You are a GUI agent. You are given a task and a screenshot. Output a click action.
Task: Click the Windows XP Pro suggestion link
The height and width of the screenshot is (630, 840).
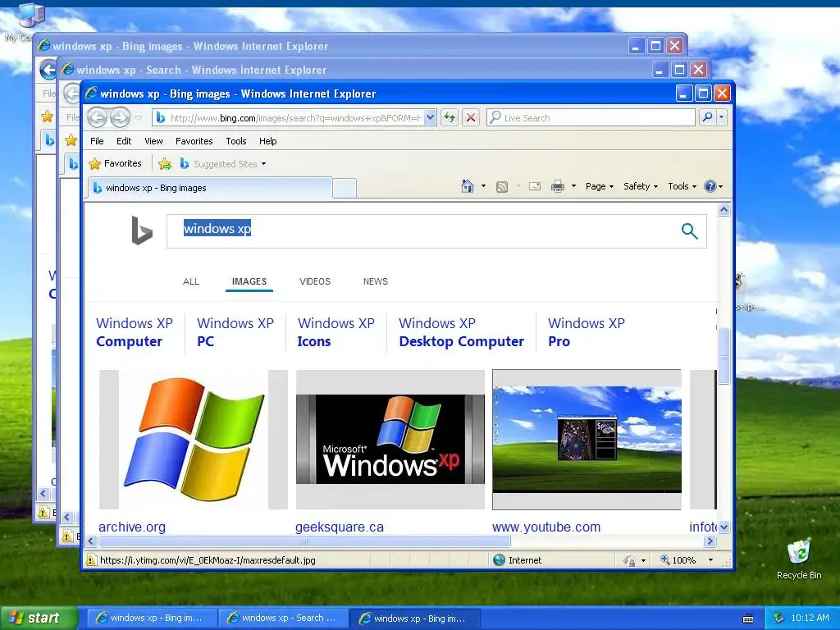[x=586, y=332]
